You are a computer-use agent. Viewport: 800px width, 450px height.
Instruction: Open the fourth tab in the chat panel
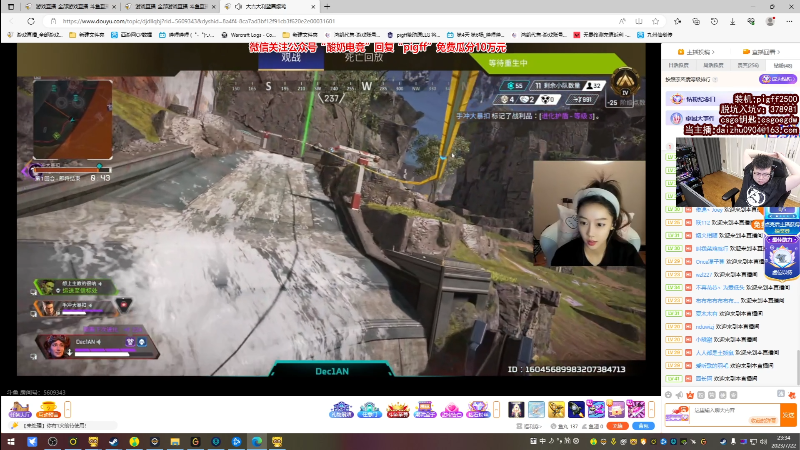pos(782,65)
